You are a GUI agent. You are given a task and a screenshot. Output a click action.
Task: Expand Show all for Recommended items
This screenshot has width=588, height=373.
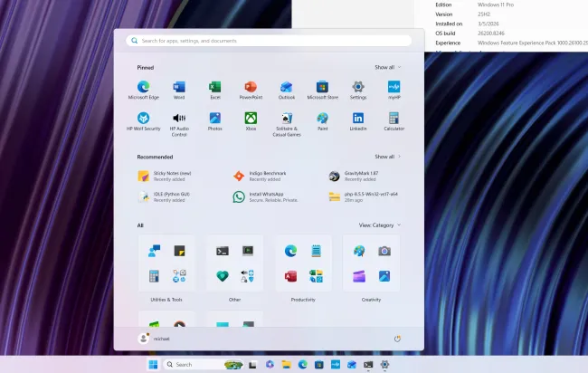click(x=388, y=157)
